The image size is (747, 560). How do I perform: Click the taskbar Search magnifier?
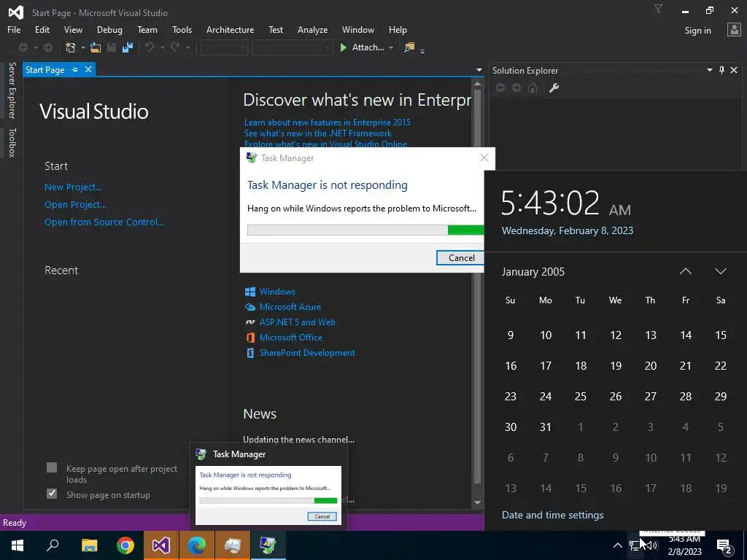(53, 545)
